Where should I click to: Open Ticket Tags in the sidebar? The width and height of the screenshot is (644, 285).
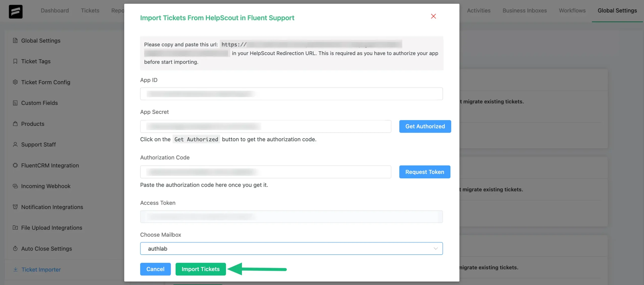36,61
